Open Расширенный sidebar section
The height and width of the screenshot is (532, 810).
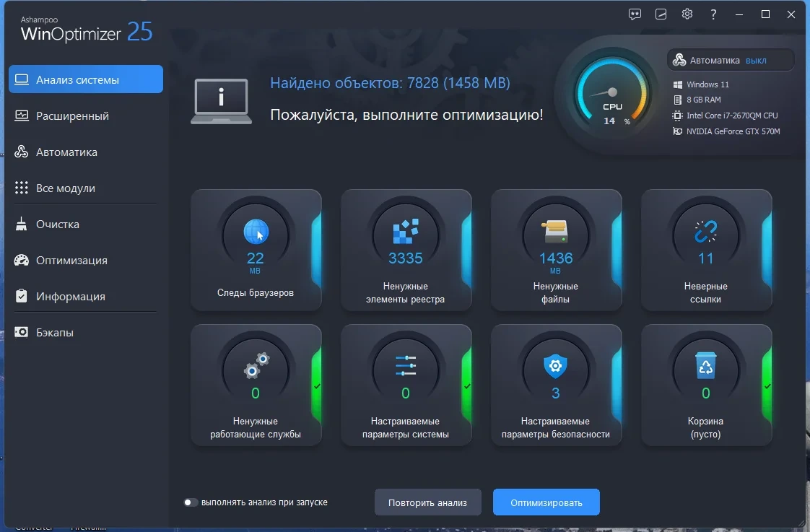click(86, 115)
